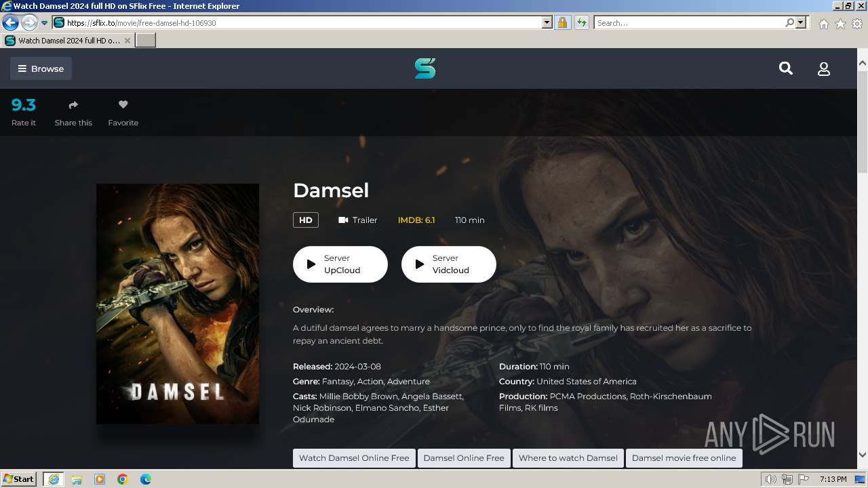Image resolution: width=868 pixels, height=488 pixels.
Task: Click the HD quality badge
Action: pyautogui.click(x=306, y=220)
